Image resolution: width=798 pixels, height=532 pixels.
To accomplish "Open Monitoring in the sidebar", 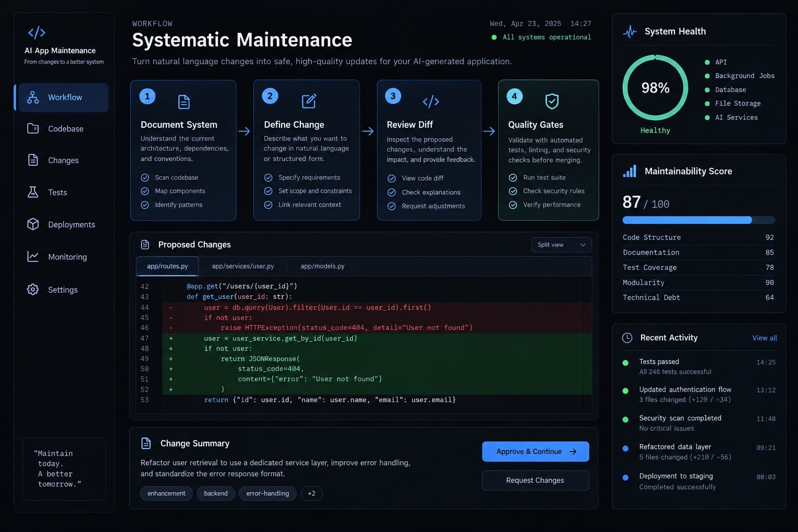I will pyautogui.click(x=63, y=257).
